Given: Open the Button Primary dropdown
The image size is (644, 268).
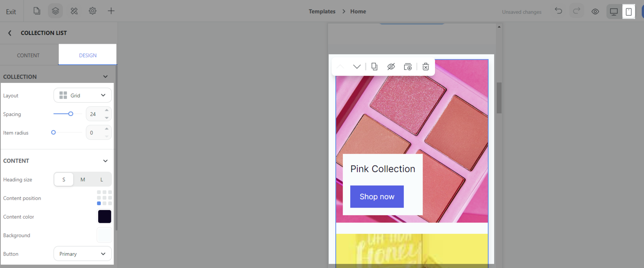Looking at the screenshot, I should coord(83,254).
